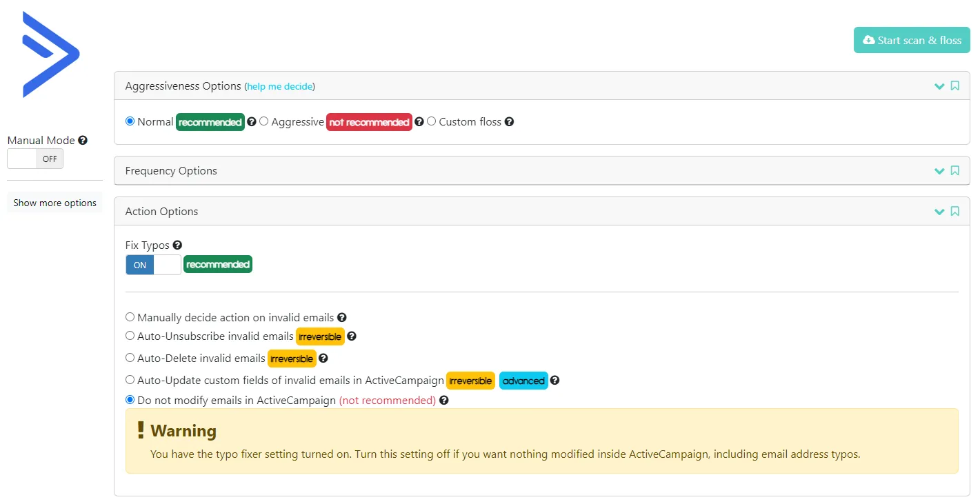Click the ActiveCampaign arrow logo

[51, 54]
